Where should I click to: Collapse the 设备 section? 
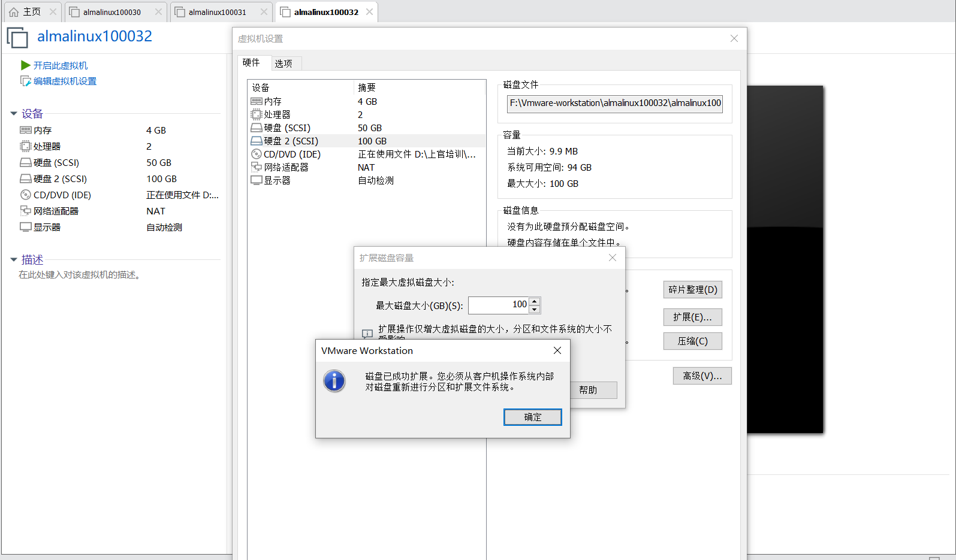(14, 114)
